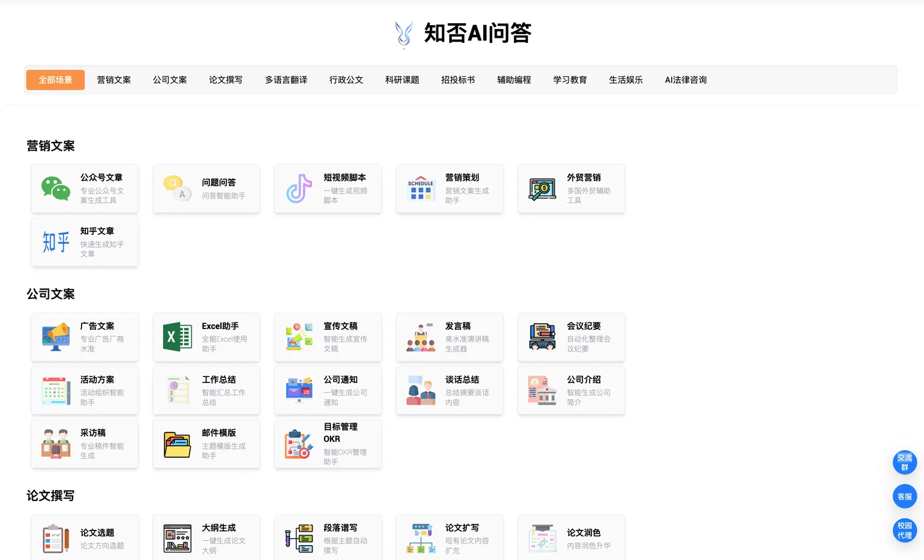Viewport: 924px width, 560px height.
Task: Open the 论文选题 tool card
Action: [x=85, y=538]
